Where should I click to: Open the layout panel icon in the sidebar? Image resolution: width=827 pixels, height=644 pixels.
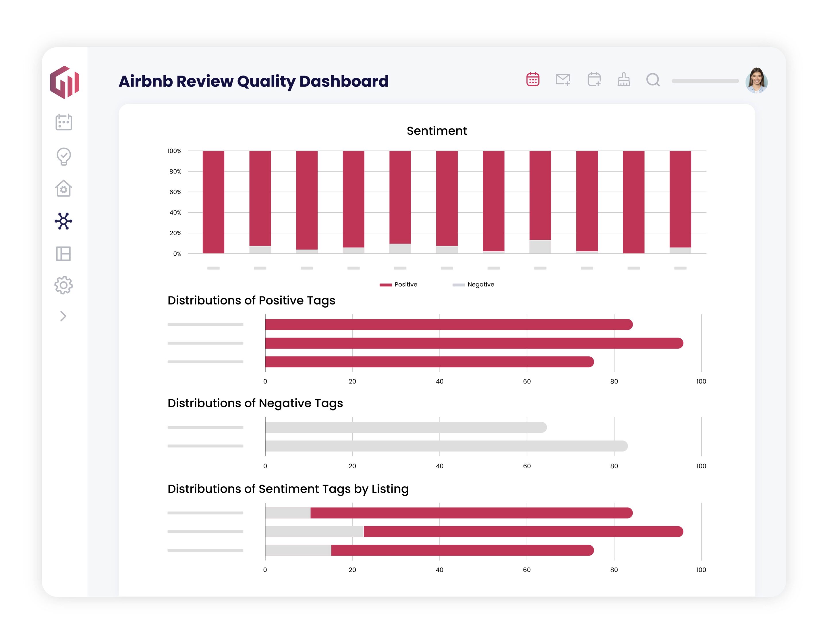[63, 253]
